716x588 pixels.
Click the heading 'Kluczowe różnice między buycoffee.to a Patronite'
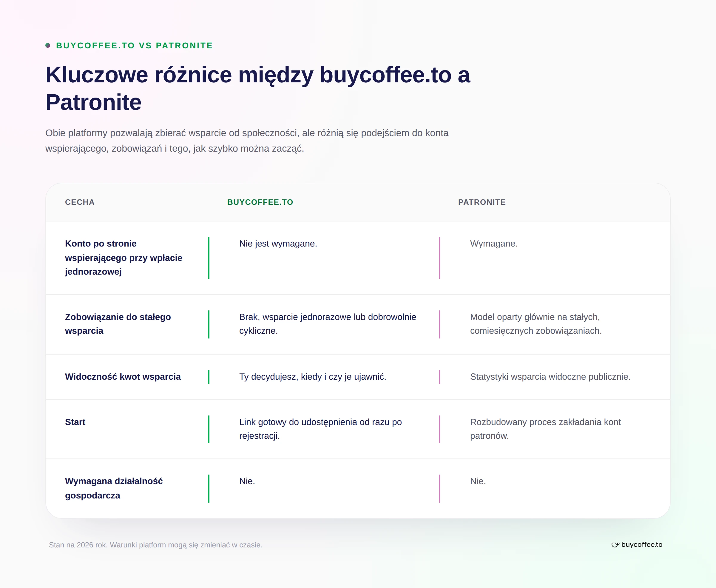click(258, 88)
